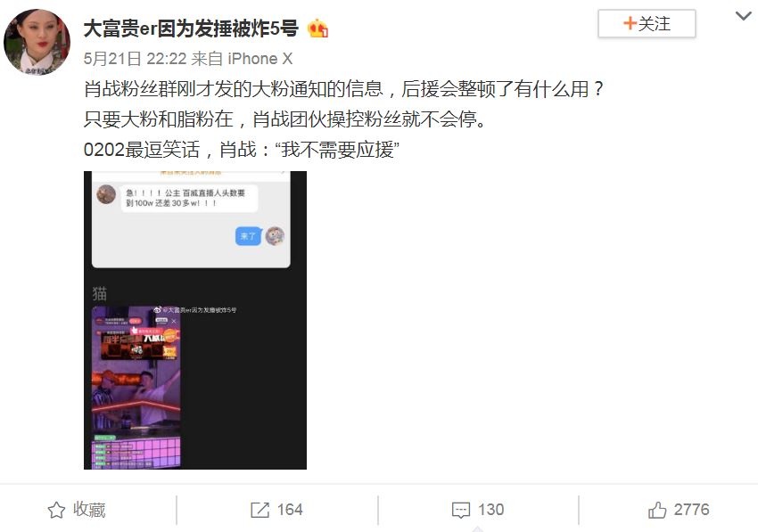This screenshot has height=532, width=758.
Task: Click the 2776 likes count
Action: (691, 510)
